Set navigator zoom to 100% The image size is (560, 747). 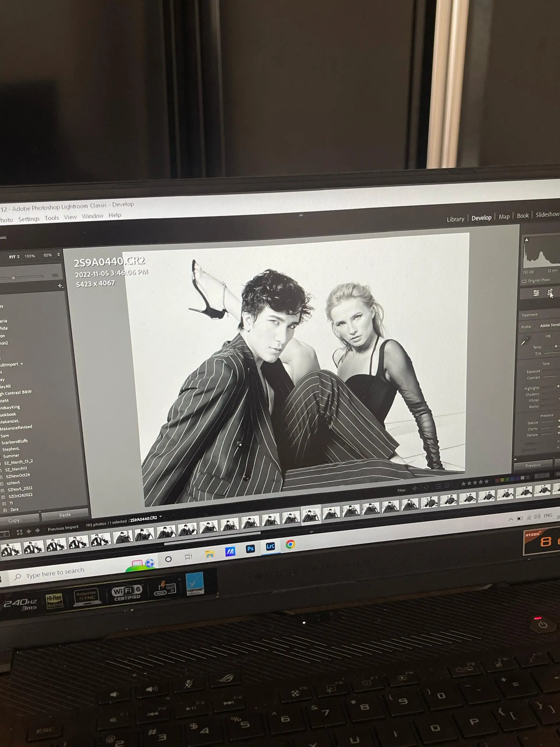(x=30, y=256)
